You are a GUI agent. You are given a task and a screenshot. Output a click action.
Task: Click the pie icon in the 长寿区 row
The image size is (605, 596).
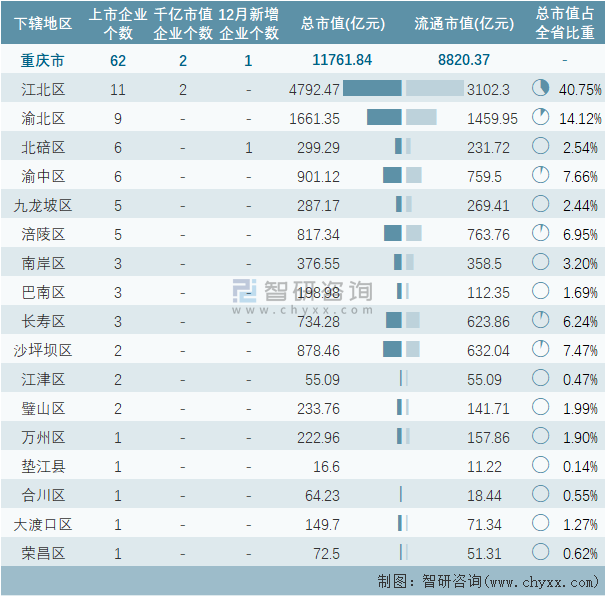tap(541, 321)
